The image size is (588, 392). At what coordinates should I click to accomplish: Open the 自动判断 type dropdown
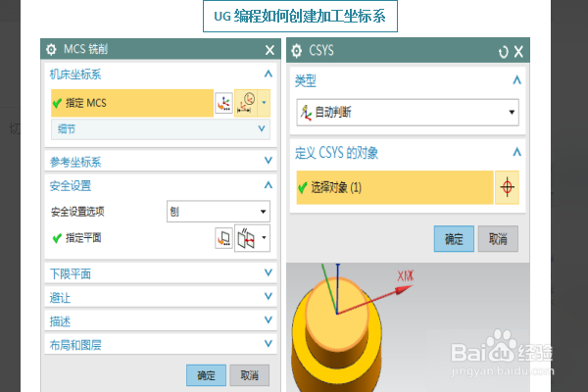408,112
